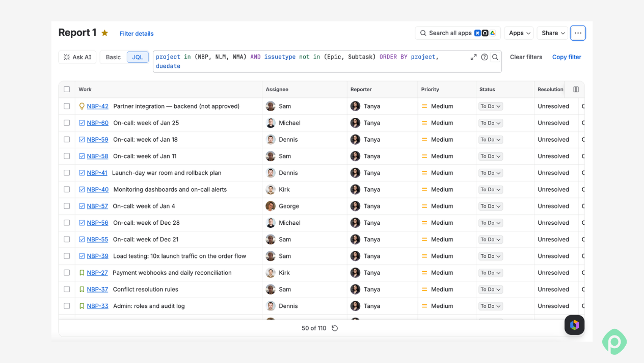The height and width of the screenshot is (363, 644).
Task: Open the Share dropdown
Action: [552, 33]
